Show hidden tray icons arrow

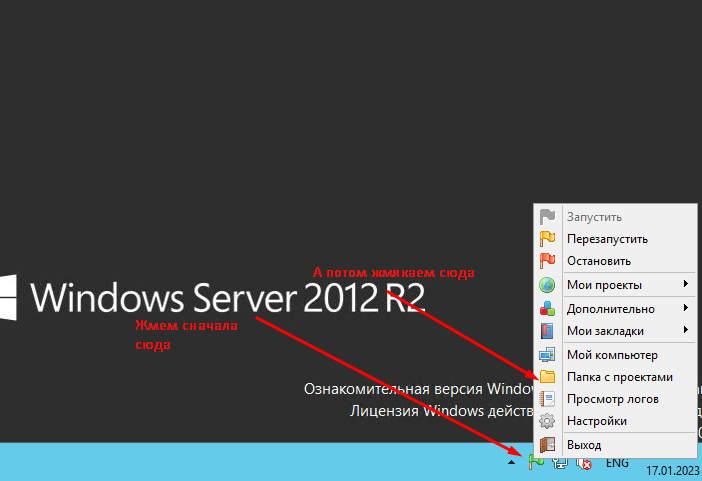pyautogui.click(x=512, y=463)
